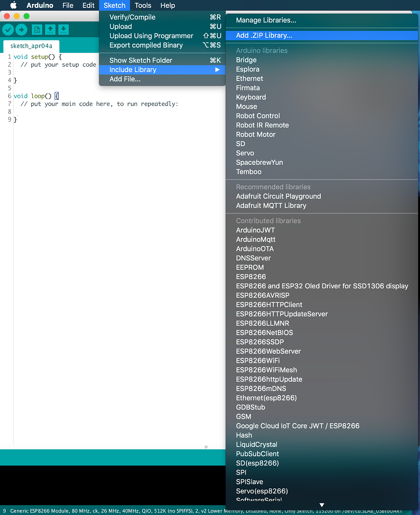
Task: Include the Robot Motor library
Action: tap(322, 134)
